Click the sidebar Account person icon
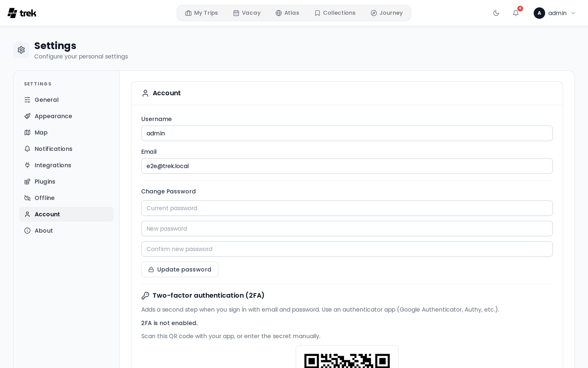 coord(27,214)
